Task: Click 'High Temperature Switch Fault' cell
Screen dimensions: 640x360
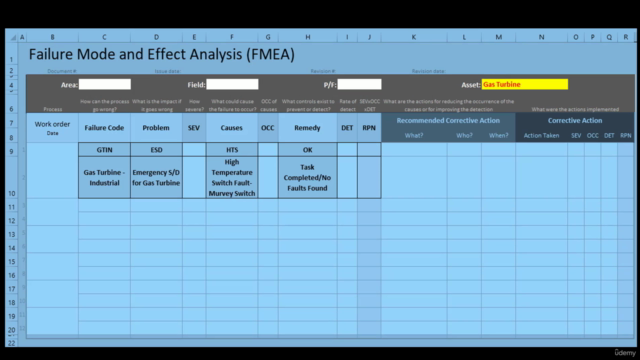Action: (232, 178)
